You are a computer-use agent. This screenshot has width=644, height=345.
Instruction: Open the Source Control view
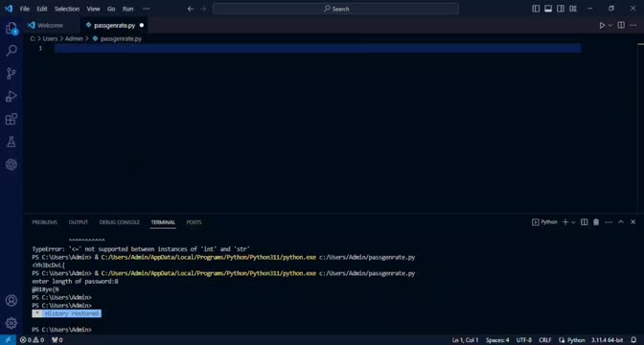[11, 74]
